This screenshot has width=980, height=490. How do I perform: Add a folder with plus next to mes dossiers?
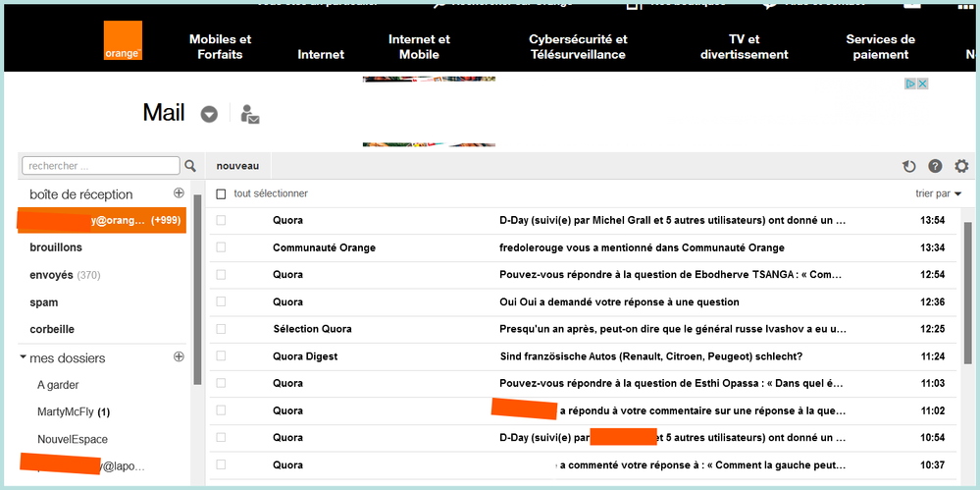tap(179, 357)
